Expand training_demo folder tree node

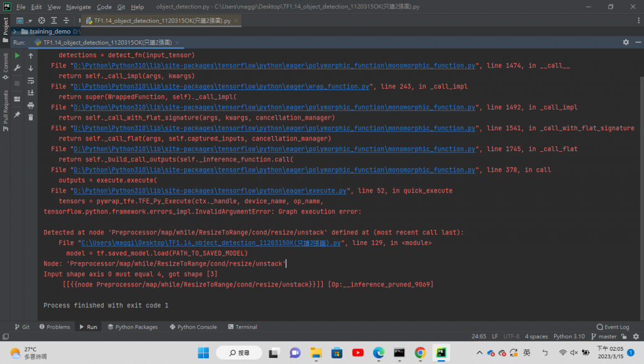(x=14, y=31)
